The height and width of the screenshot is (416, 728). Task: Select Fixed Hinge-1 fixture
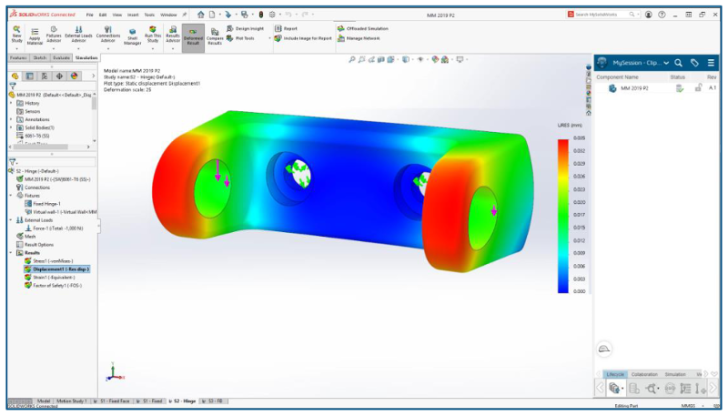pos(43,204)
